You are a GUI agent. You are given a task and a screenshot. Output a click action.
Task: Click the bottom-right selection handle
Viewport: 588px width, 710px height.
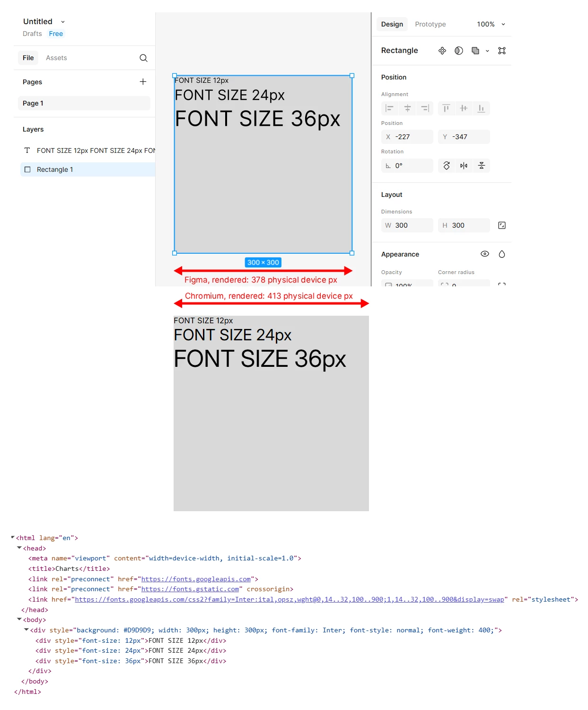point(352,253)
